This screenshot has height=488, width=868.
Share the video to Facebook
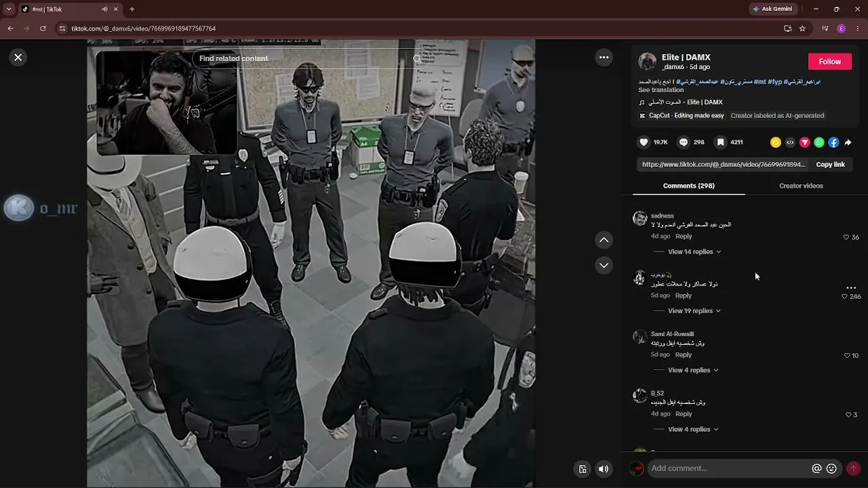(833, 142)
